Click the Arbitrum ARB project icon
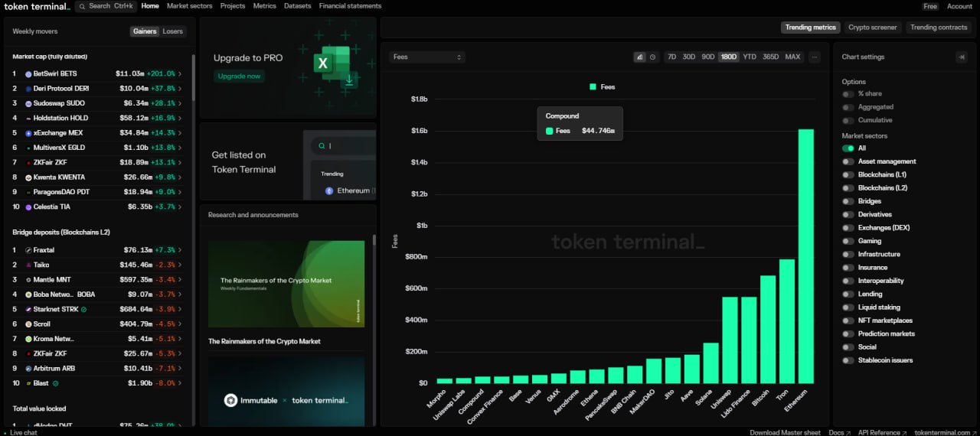 (28, 369)
